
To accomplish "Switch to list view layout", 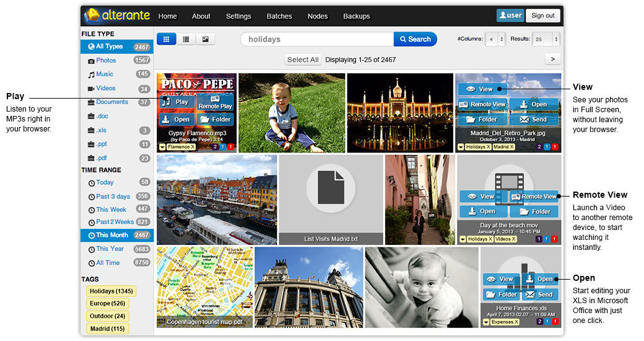I will tap(186, 39).
